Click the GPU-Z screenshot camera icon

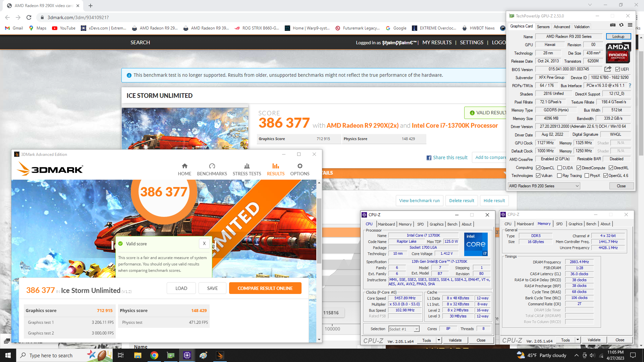click(613, 25)
